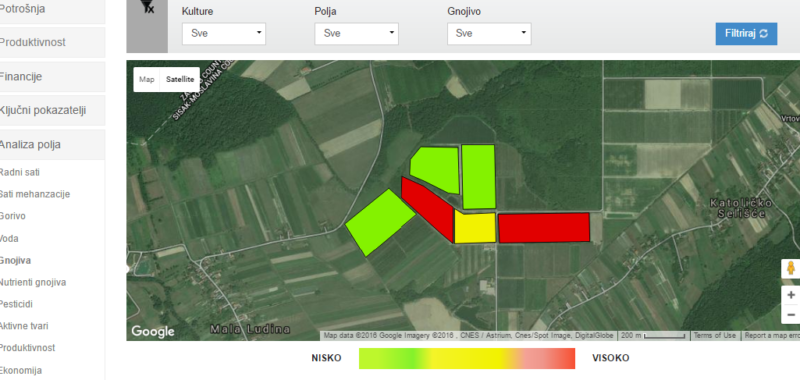Image resolution: width=800 pixels, height=380 pixels.
Task: Open the Kulture dropdown
Action: click(224, 33)
